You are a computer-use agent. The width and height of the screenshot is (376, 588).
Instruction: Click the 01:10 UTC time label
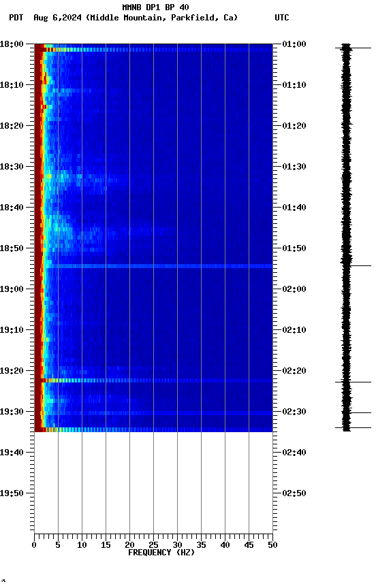coord(294,85)
